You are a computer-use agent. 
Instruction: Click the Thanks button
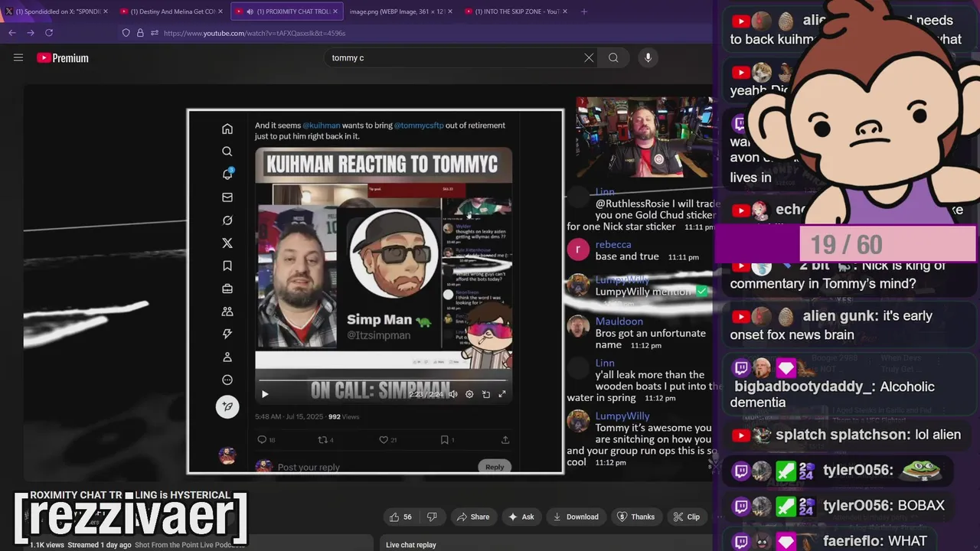[x=635, y=517]
